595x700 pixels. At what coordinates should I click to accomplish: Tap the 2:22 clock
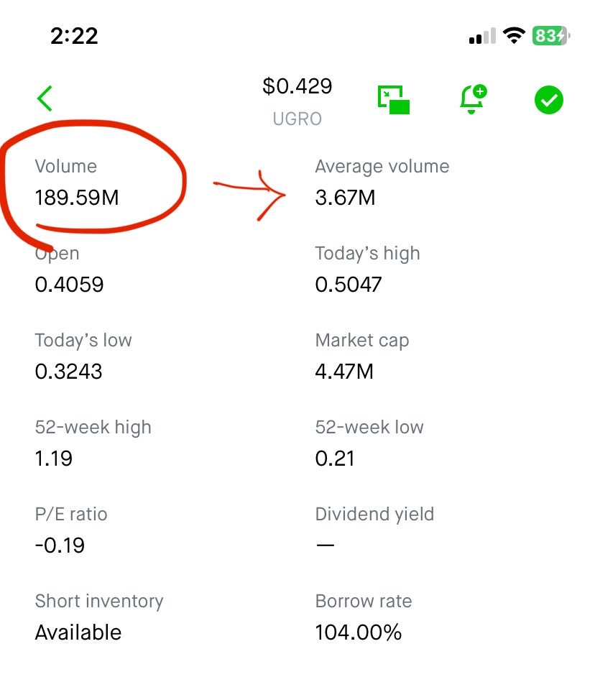(74, 36)
